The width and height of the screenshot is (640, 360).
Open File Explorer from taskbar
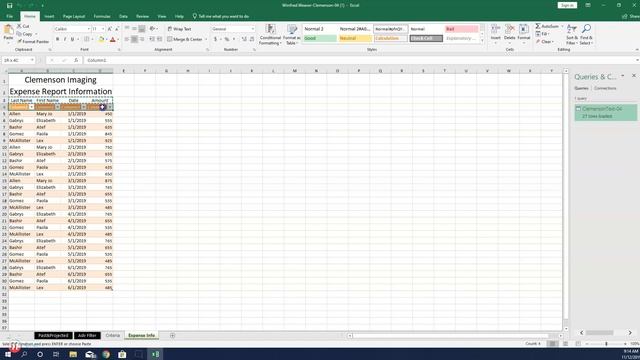(73, 354)
